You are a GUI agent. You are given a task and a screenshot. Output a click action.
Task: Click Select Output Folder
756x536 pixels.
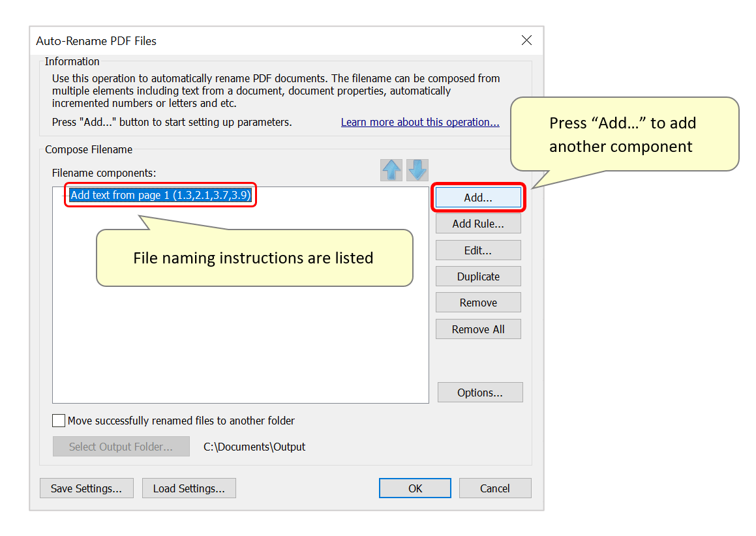point(121,446)
